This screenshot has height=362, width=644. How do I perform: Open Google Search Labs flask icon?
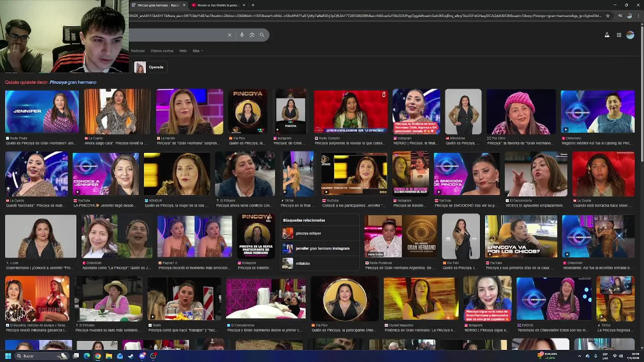[607, 35]
